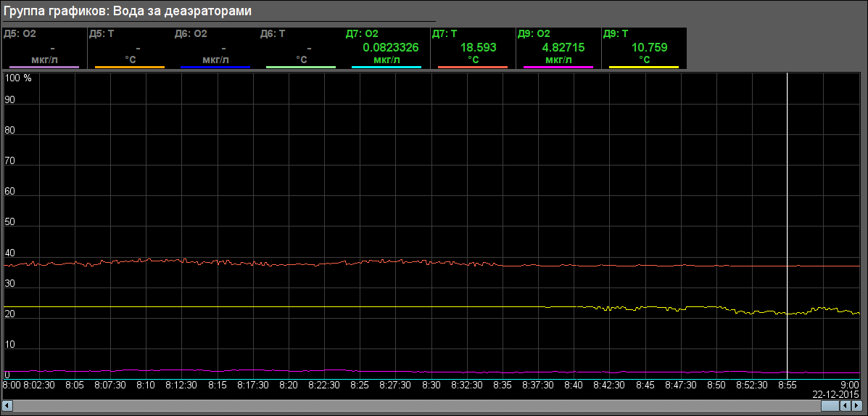The width and height of the screenshot is (868, 416).
Task: Click the мкг/л unit under Д7: O2
Action: tap(387, 60)
